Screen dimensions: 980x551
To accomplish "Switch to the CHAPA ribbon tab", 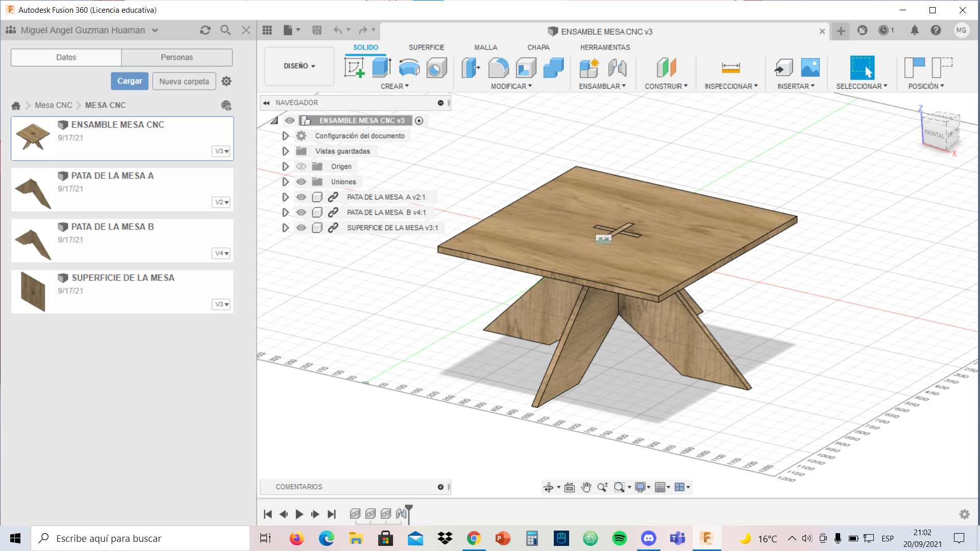I will click(538, 47).
